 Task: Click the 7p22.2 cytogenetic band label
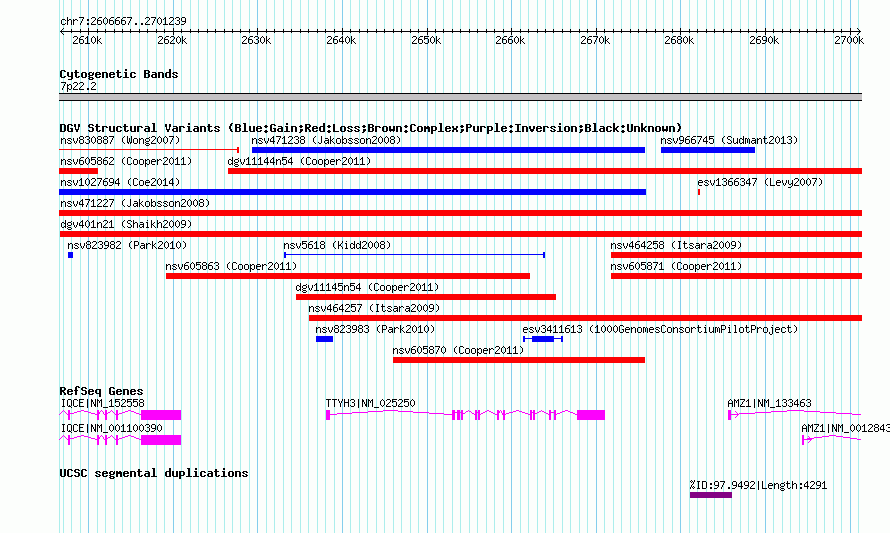pos(78,86)
